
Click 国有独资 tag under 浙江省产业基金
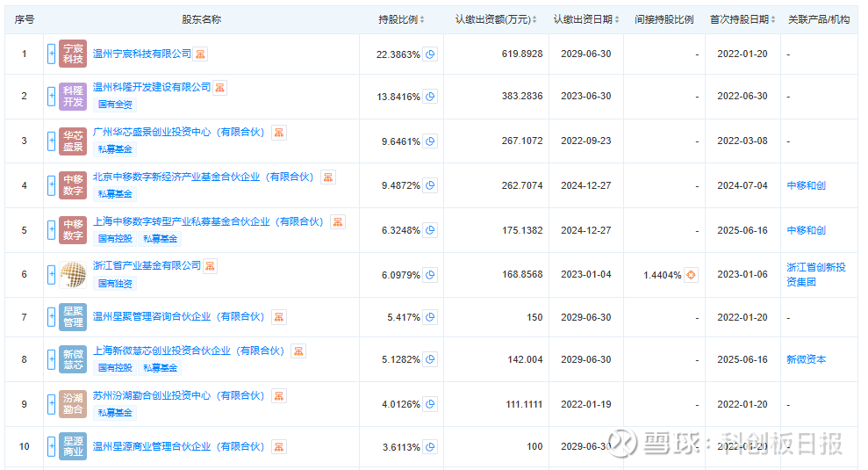pyautogui.click(x=115, y=283)
